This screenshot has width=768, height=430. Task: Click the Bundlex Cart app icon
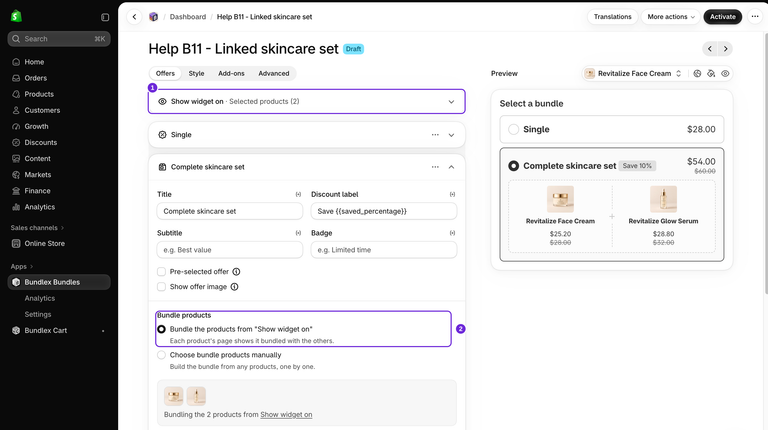[16, 331]
